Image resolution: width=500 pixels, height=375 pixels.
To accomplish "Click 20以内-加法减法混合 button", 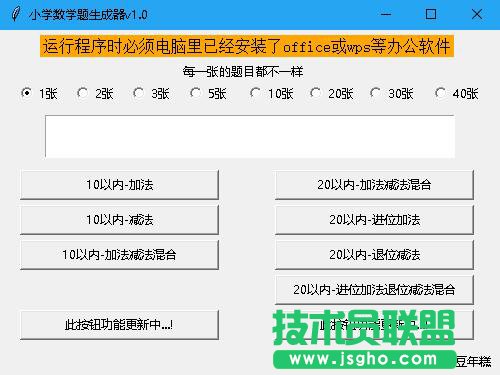I will point(374,185).
